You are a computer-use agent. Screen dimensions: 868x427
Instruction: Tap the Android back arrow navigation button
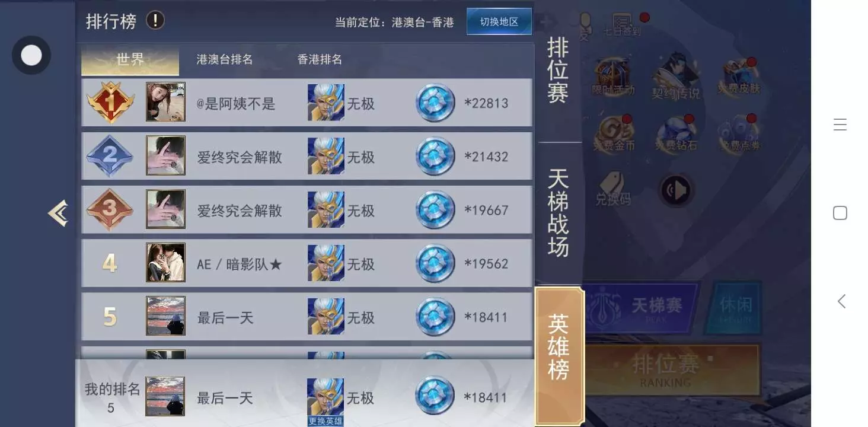click(x=841, y=301)
